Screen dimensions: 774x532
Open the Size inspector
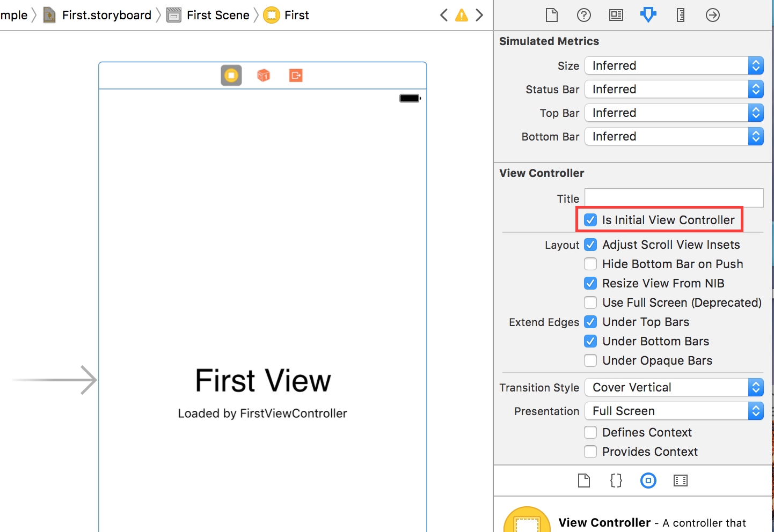click(x=680, y=15)
